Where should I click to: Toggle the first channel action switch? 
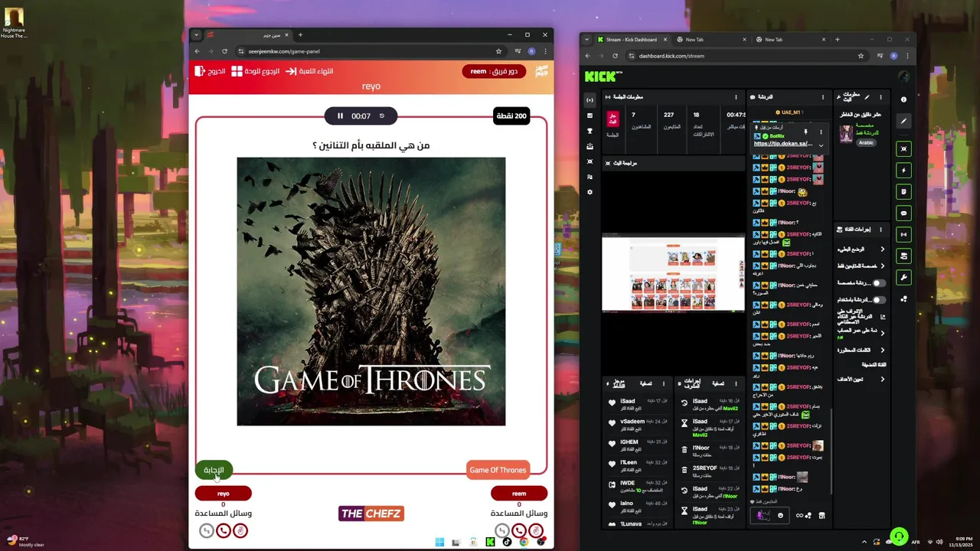point(879,283)
